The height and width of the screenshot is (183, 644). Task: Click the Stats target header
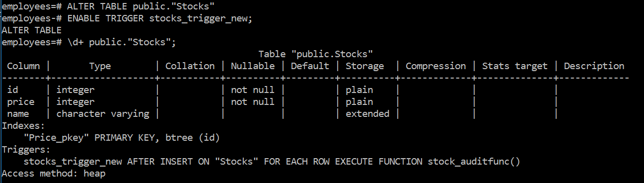[x=515, y=66]
